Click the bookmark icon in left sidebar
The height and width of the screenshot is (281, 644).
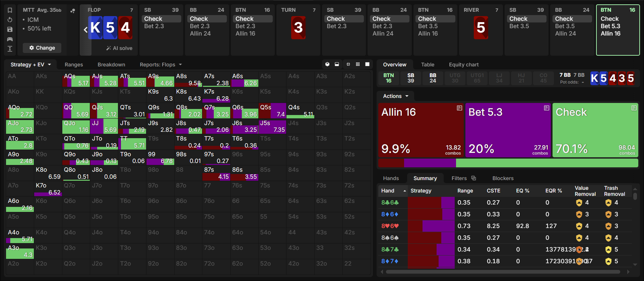pyautogui.click(x=10, y=10)
